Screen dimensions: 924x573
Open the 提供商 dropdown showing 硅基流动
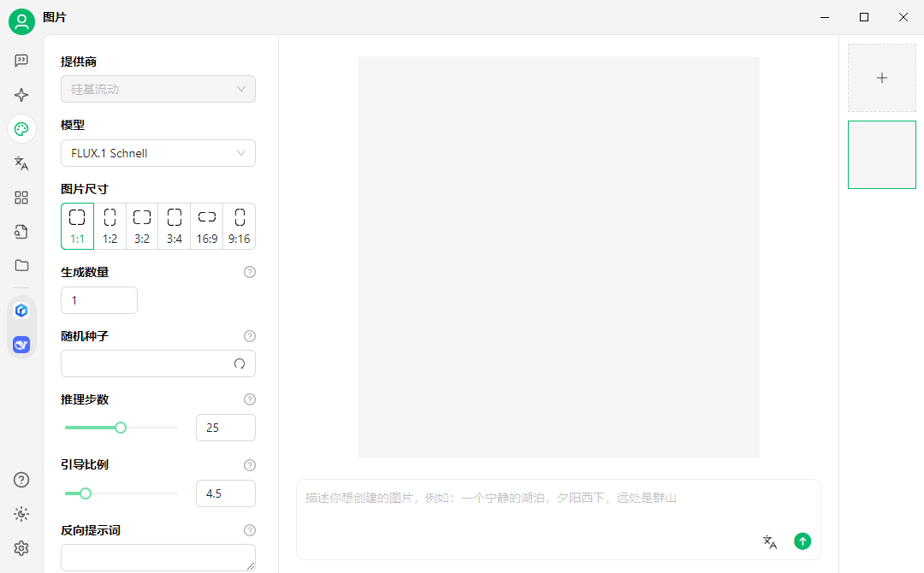[x=158, y=89]
